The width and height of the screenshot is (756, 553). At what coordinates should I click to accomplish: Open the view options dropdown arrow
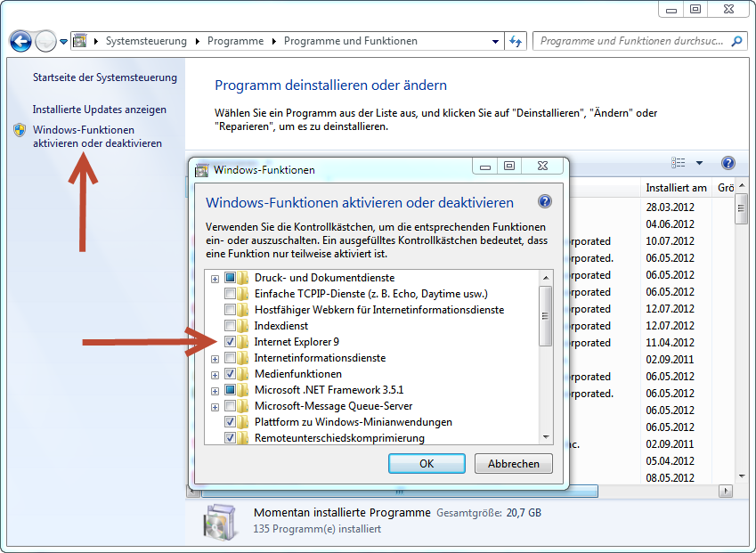(x=699, y=163)
